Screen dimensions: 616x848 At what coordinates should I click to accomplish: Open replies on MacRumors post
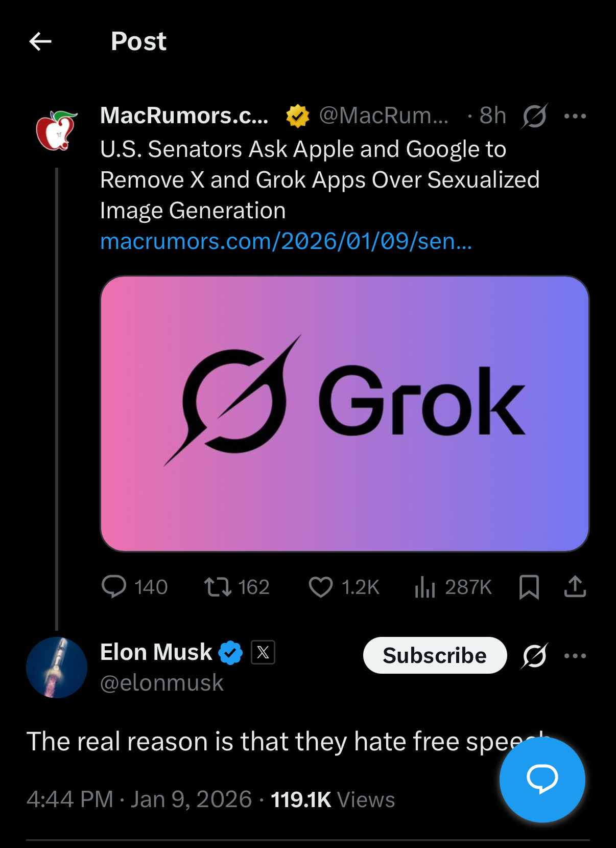(x=114, y=586)
